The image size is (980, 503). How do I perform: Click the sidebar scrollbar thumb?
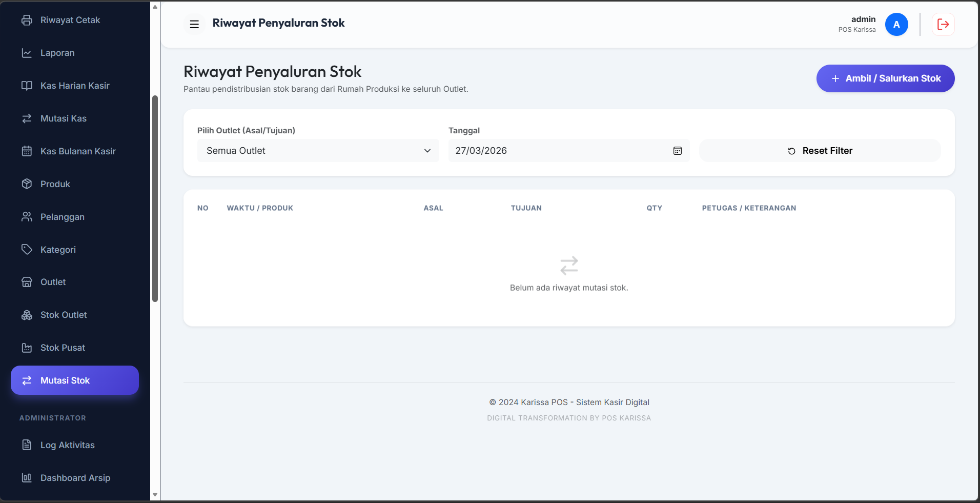coord(155,199)
